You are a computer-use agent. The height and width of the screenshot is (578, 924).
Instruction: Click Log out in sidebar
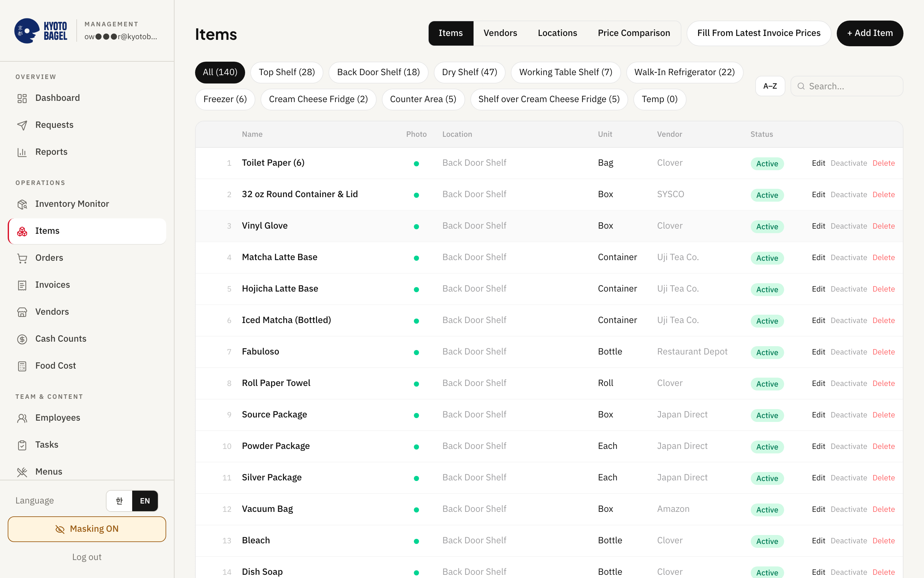pos(87,557)
